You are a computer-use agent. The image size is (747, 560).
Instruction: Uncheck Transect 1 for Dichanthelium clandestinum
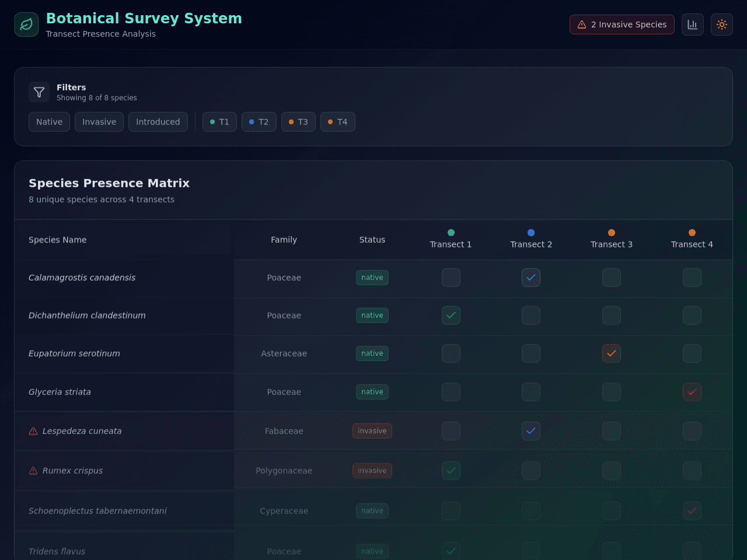(x=451, y=316)
